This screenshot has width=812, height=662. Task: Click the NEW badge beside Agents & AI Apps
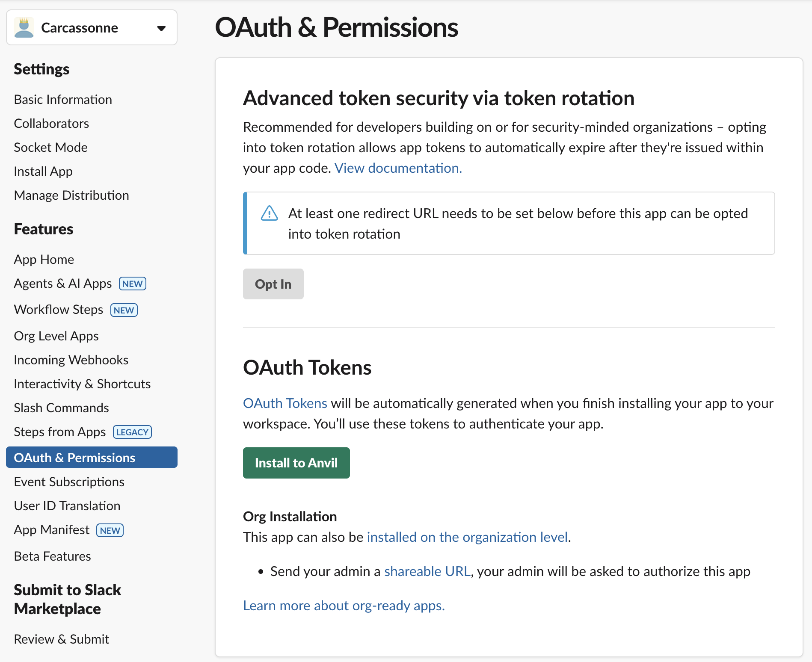(x=132, y=284)
